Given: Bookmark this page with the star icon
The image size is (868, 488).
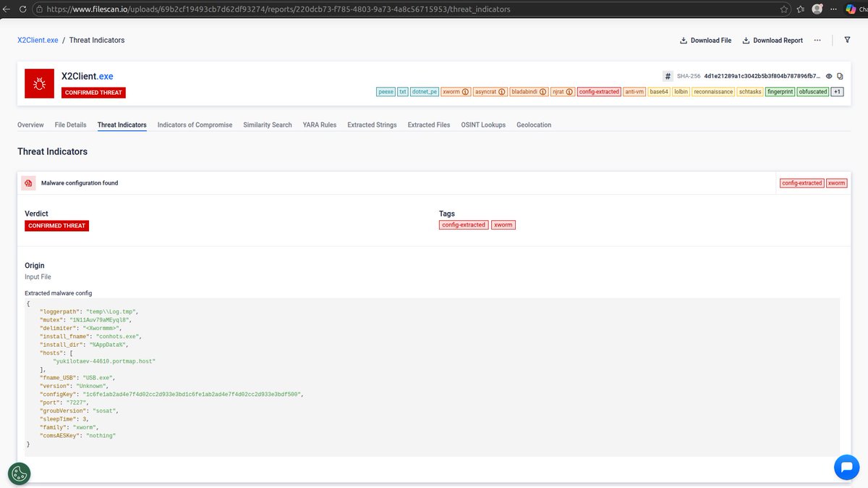Looking at the screenshot, I should tap(785, 9).
